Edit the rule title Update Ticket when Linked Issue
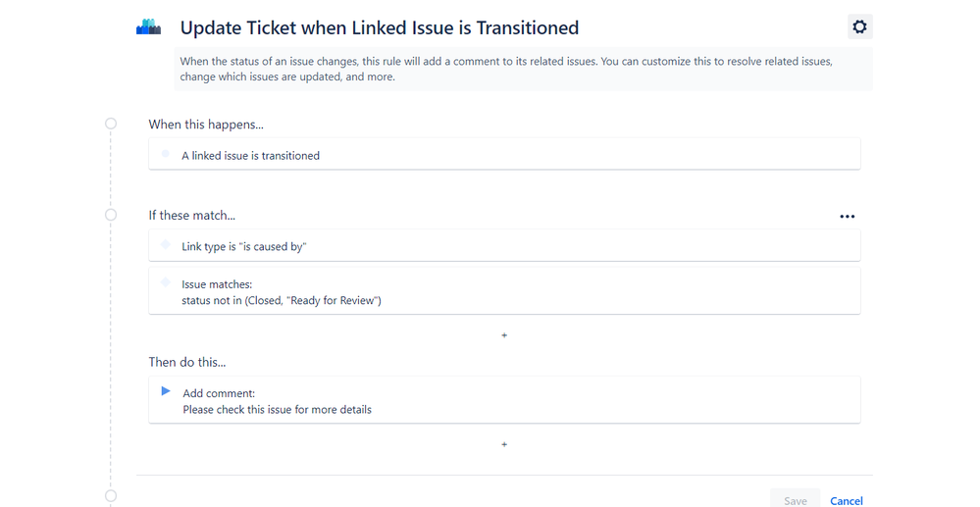Image resolution: width=980 pixels, height=507 pixels. pos(380,27)
